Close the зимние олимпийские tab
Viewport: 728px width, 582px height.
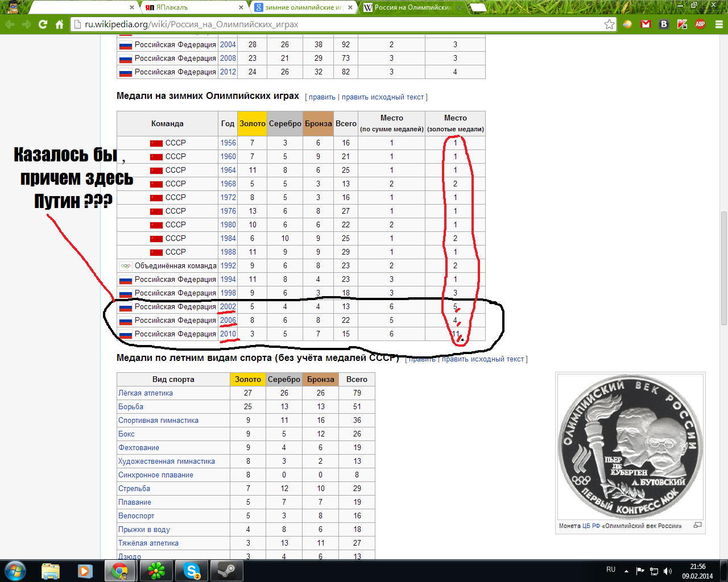click(x=350, y=7)
